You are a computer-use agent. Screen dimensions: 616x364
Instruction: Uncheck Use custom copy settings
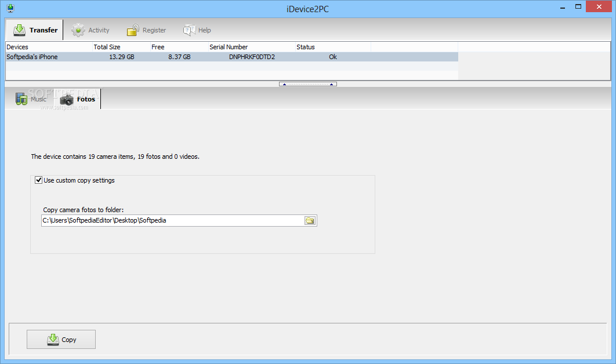pyautogui.click(x=38, y=180)
